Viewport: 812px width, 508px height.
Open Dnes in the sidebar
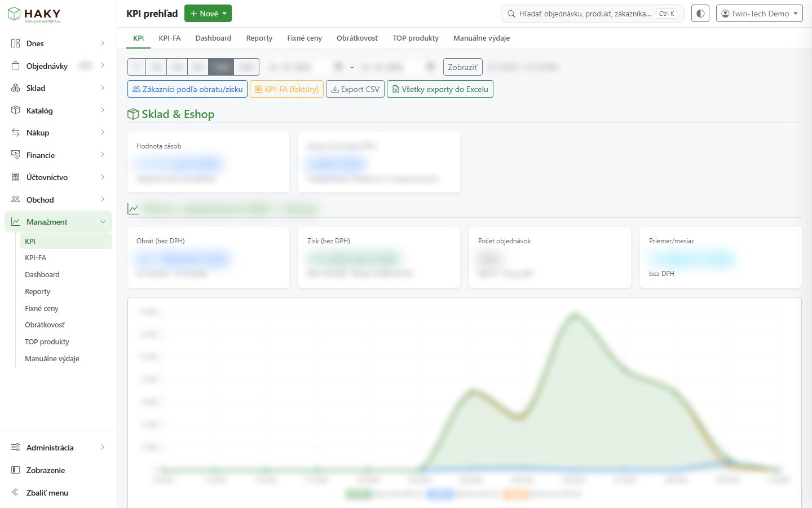click(x=58, y=43)
